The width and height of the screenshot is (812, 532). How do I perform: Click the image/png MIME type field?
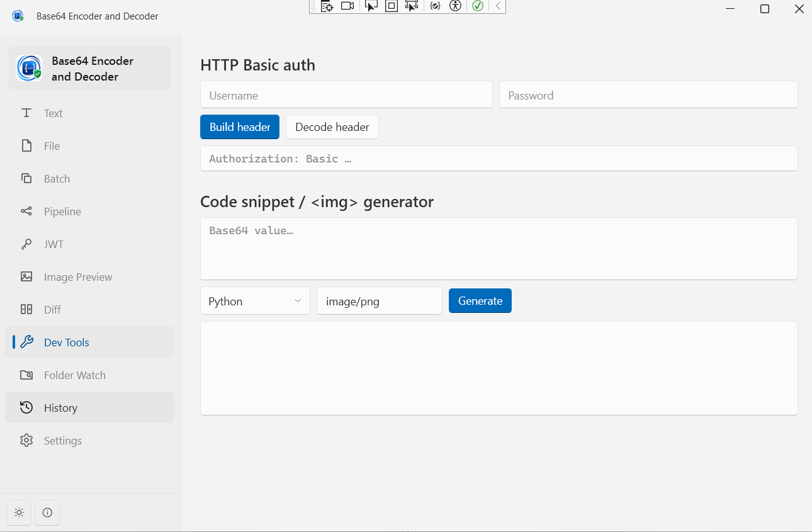tap(380, 301)
